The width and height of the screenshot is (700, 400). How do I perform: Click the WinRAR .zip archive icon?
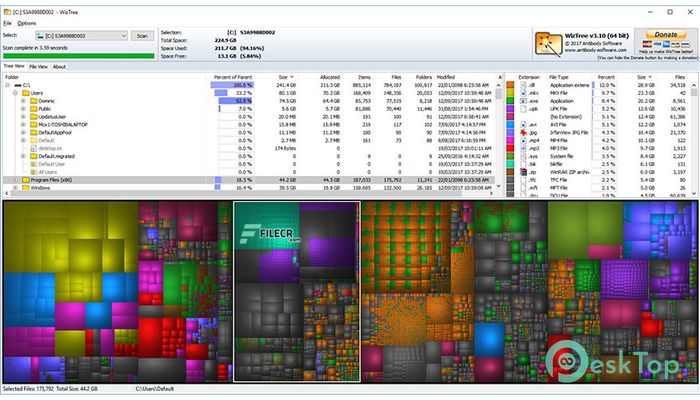click(x=523, y=172)
